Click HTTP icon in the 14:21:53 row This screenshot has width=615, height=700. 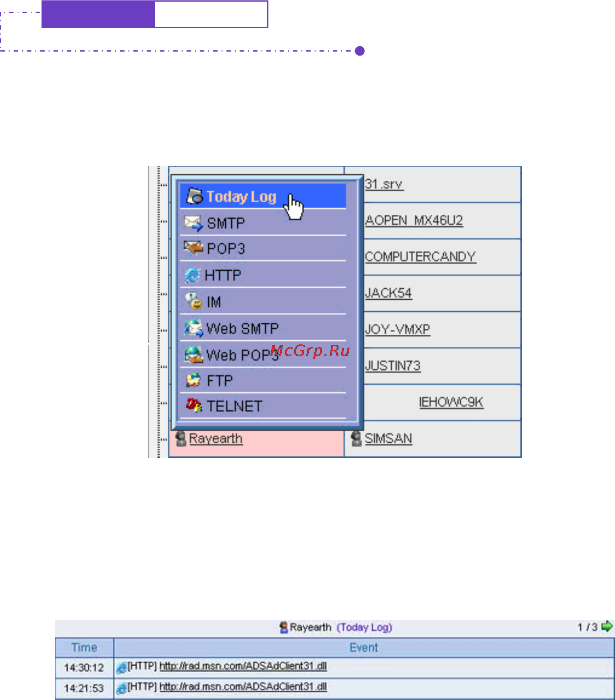(x=121, y=688)
